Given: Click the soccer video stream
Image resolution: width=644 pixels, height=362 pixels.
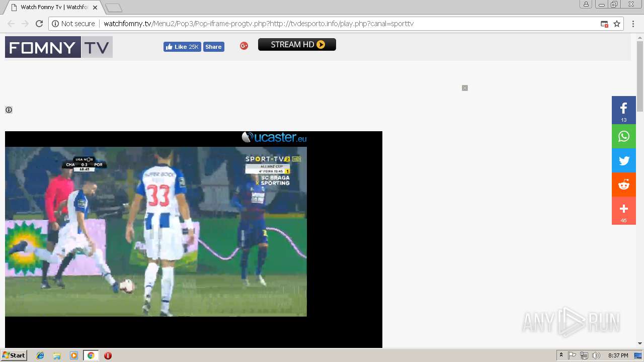Looking at the screenshot, I should click(x=156, y=231).
